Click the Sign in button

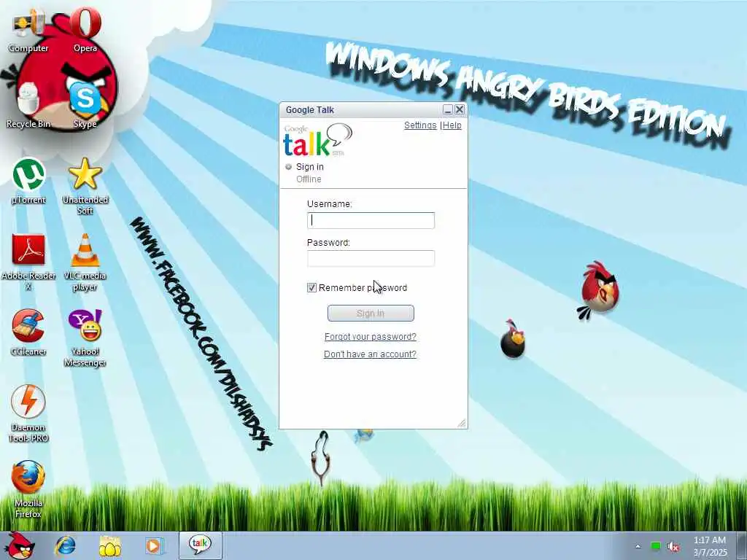click(x=371, y=314)
